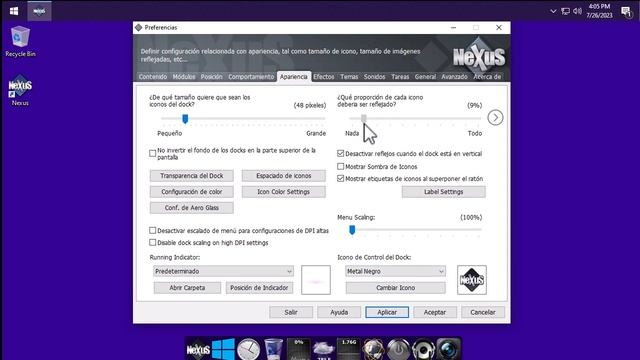The width and height of the screenshot is (640, 360).
Task: Click the next-page arrow circle icon
Action: pos(495,118)
